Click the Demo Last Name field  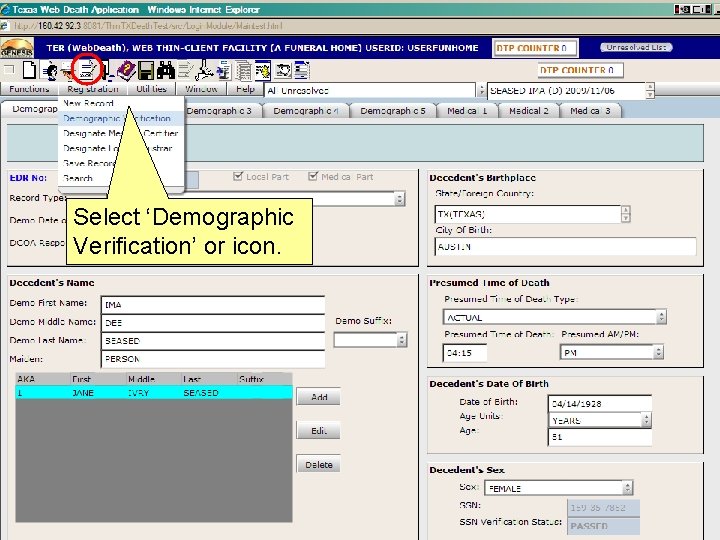pos(213,341)
